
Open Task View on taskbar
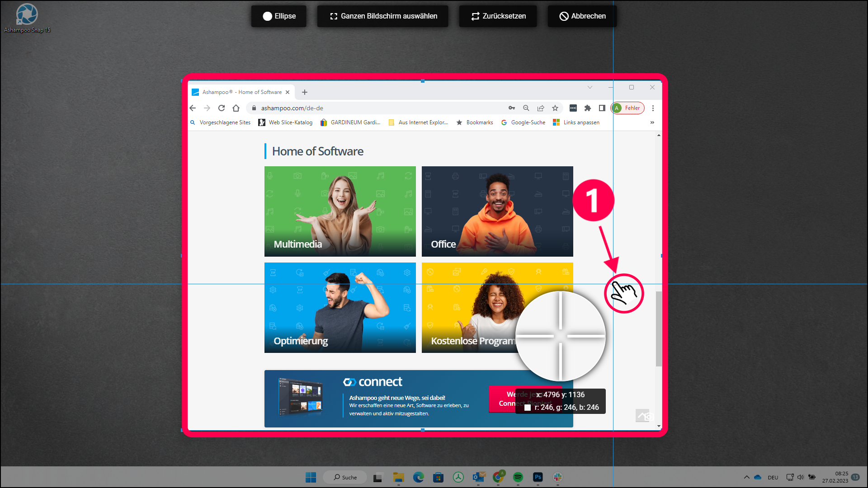coord(378,477)
